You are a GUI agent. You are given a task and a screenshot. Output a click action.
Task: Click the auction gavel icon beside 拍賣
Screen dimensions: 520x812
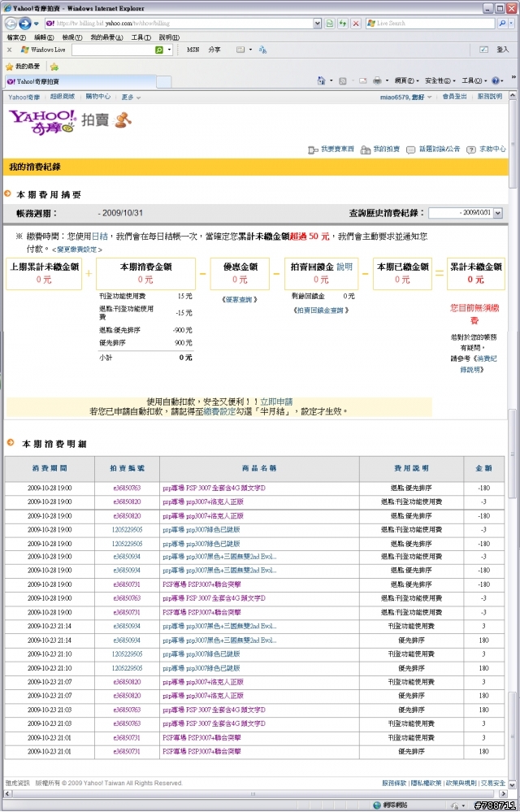click(x=123, y=120)
